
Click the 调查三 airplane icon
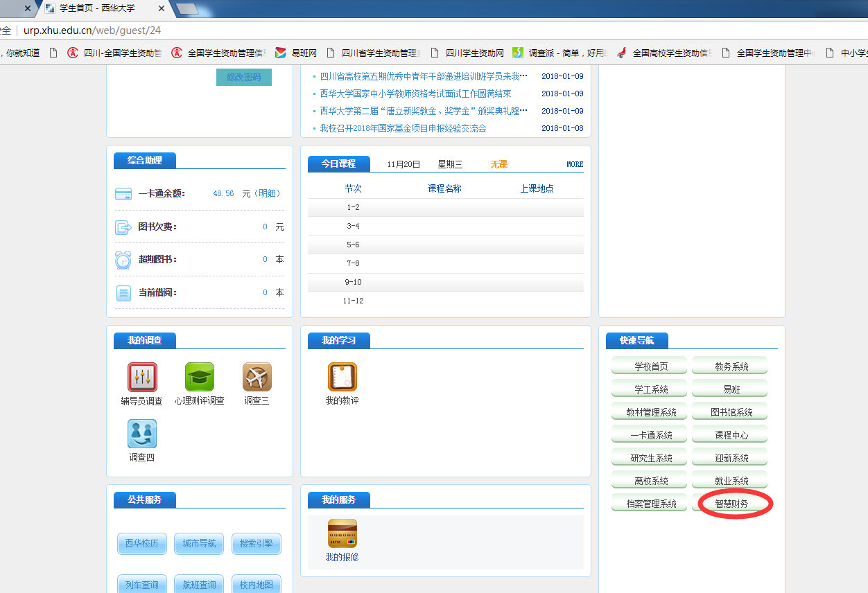[257, 378]
